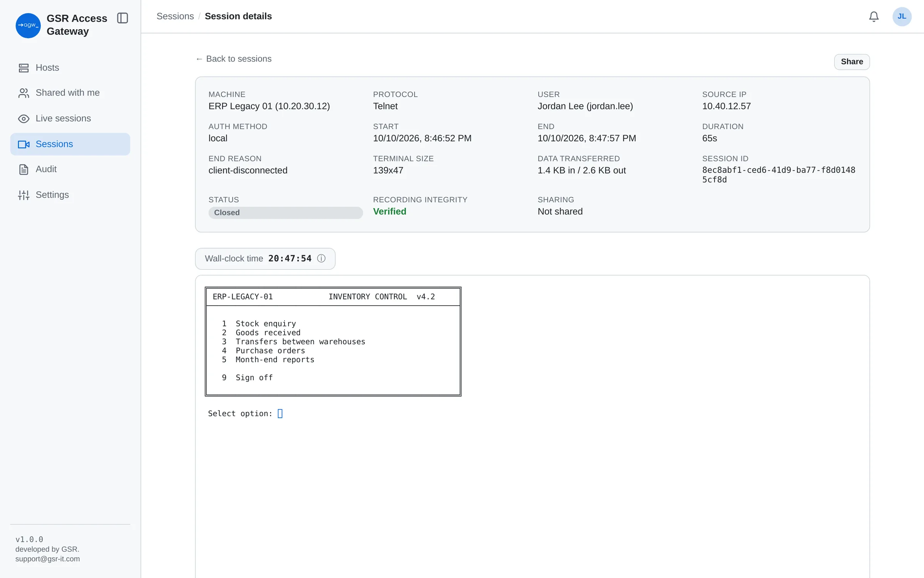The image size is (924, 578).
Task: Click the Not shared sharing value
Action: pos(560,212)
